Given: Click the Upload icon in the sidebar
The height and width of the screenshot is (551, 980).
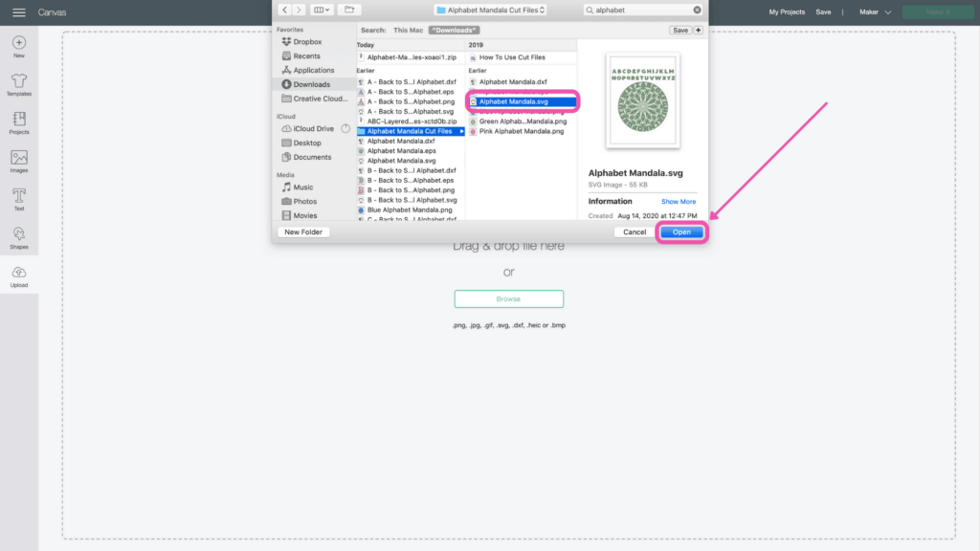Looking at the screenshot, I should pyautogui.click(x=19, y=276).
